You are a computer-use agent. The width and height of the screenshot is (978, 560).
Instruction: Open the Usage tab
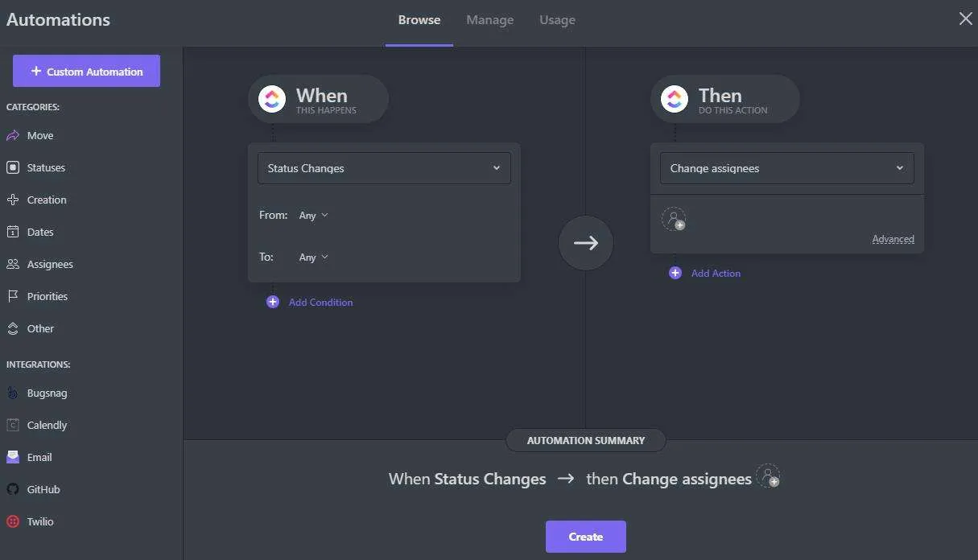557,20
